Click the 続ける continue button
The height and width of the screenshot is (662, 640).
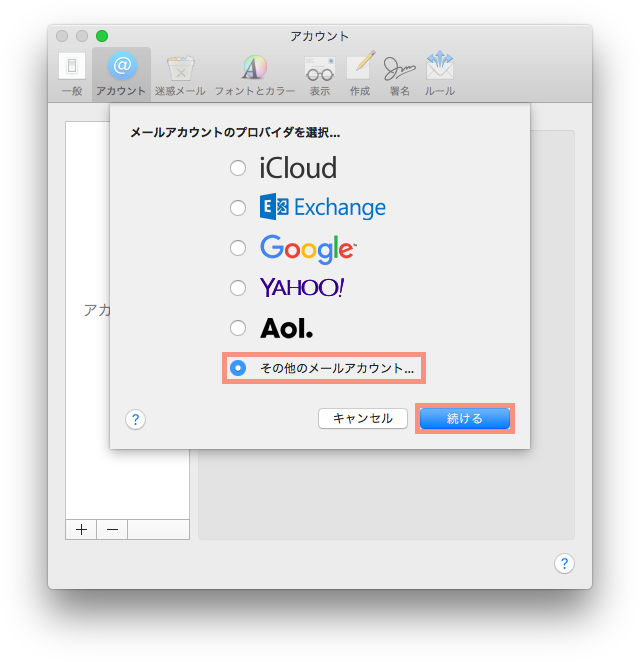pos(465,418)
